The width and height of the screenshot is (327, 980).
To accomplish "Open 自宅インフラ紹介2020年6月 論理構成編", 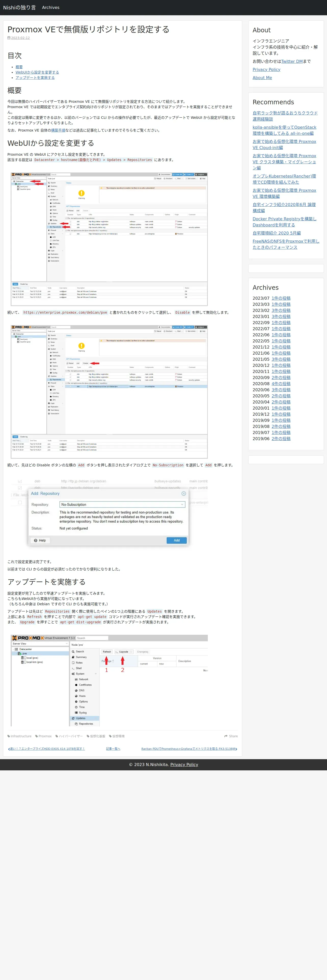I will (x=284, y=208).
